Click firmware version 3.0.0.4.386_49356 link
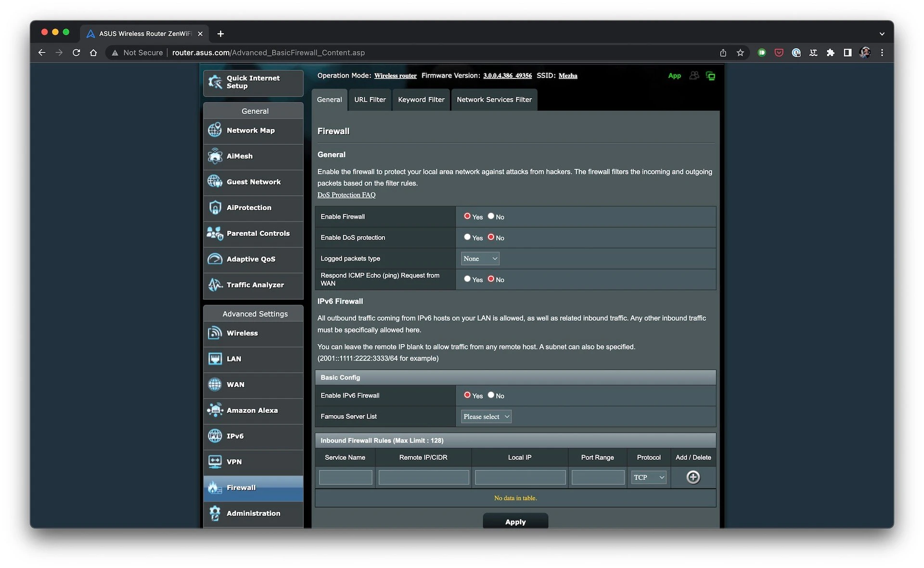The height and width of the screenshot is (568, 924). (x=507, y=76)
